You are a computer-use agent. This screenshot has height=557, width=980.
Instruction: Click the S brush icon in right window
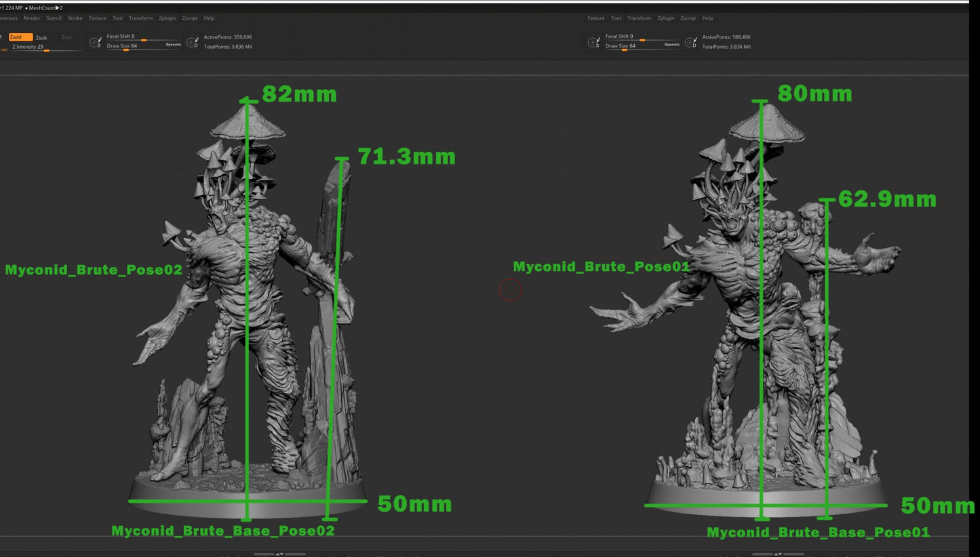pyautogui.click(x=593, y=43)
